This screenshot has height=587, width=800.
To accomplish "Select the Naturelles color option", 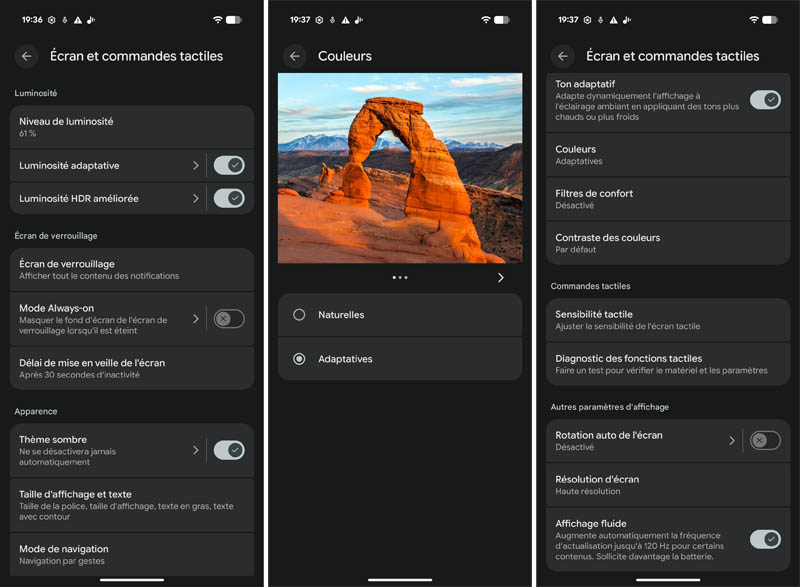I will (x=400, y=315).
